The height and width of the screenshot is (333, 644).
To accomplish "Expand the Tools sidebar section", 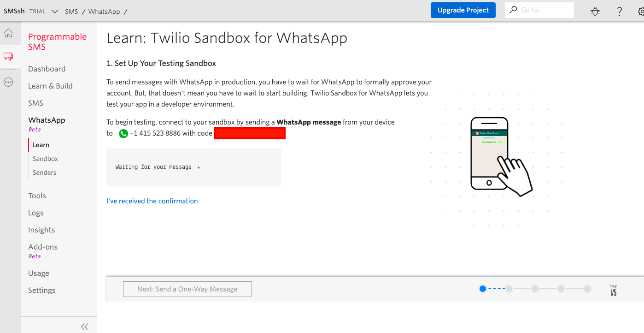I will [37, 196].
